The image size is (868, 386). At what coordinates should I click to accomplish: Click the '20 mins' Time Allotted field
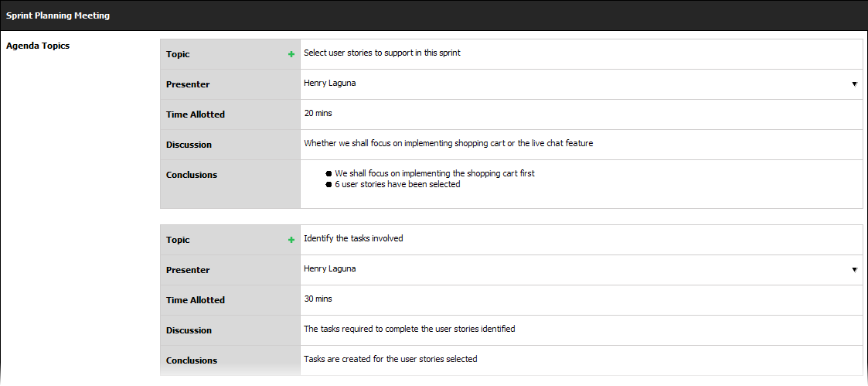coord(318,113)
